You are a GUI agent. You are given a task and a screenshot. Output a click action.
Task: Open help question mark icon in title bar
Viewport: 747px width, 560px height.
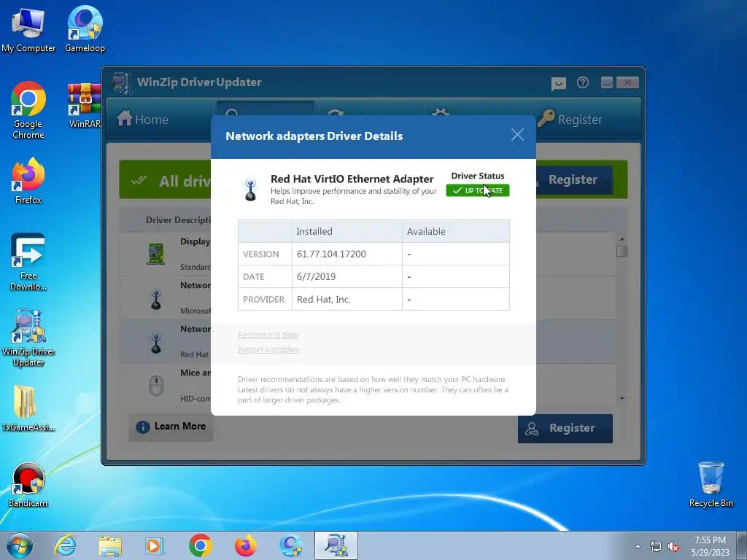click(583, 83)
